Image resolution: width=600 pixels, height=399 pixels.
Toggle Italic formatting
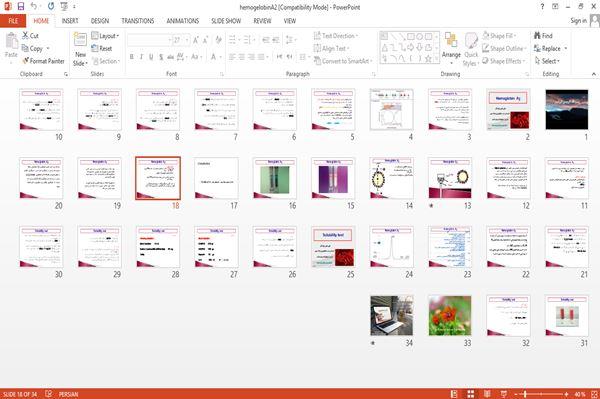pos(141,57)
